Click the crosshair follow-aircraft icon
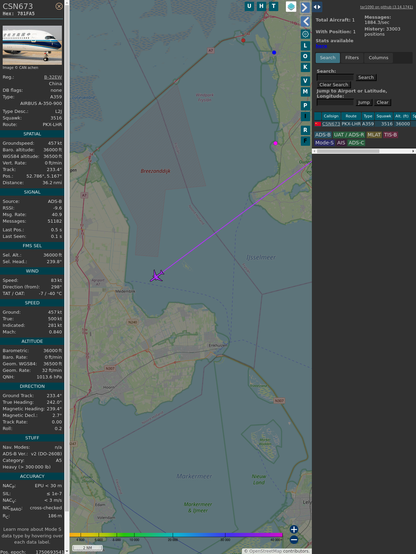The image size is (416, 554). tap(305, 34)
